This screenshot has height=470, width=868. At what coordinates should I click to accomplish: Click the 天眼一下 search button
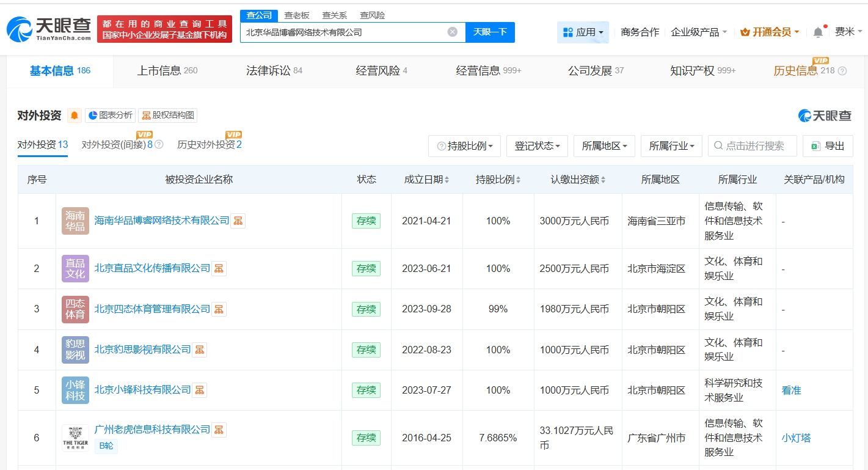point(490,32)
